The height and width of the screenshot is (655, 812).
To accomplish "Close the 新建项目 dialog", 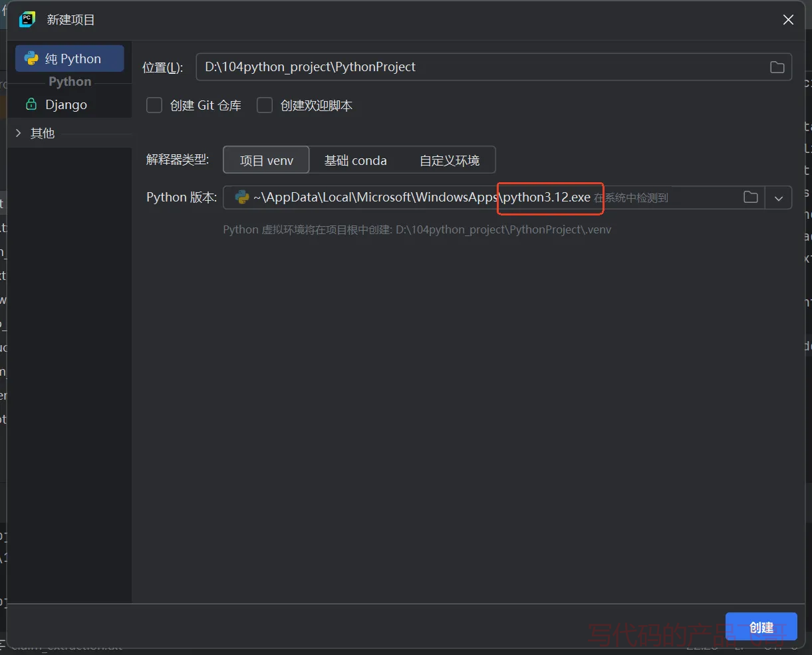I will point(788,20).
